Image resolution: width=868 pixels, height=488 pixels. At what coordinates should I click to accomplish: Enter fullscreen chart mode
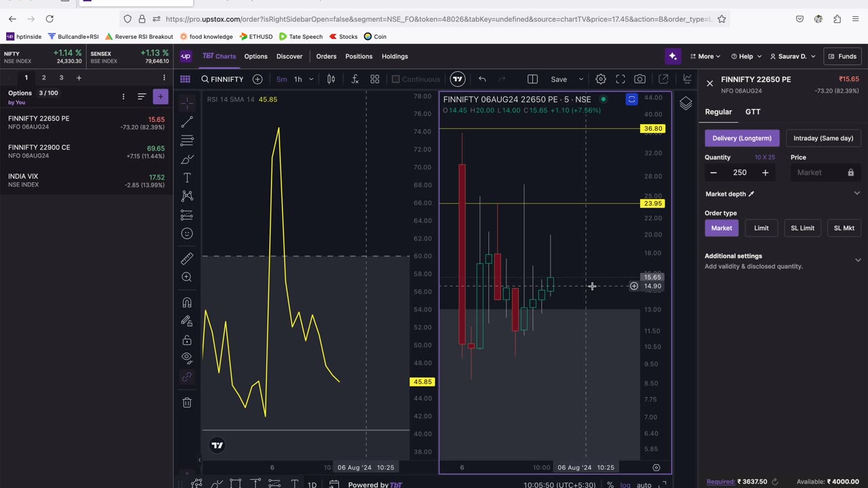coord(620,79)
